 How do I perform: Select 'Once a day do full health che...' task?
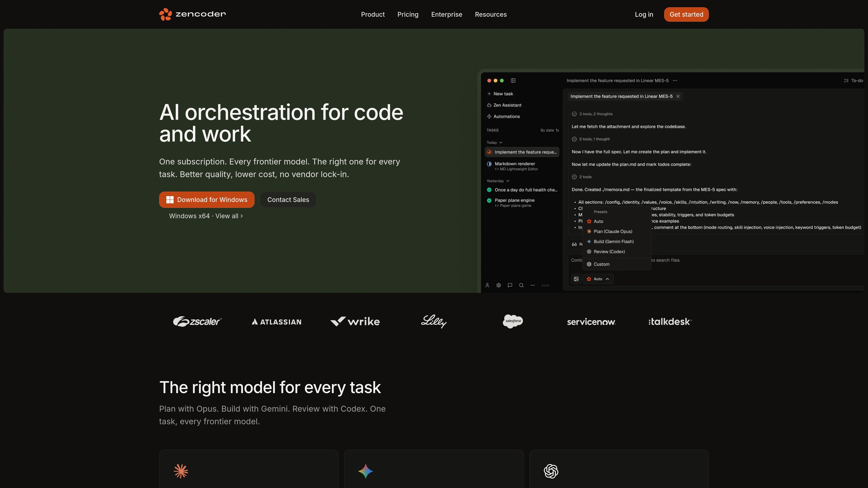pyautogui.click(x=522, y=190)
